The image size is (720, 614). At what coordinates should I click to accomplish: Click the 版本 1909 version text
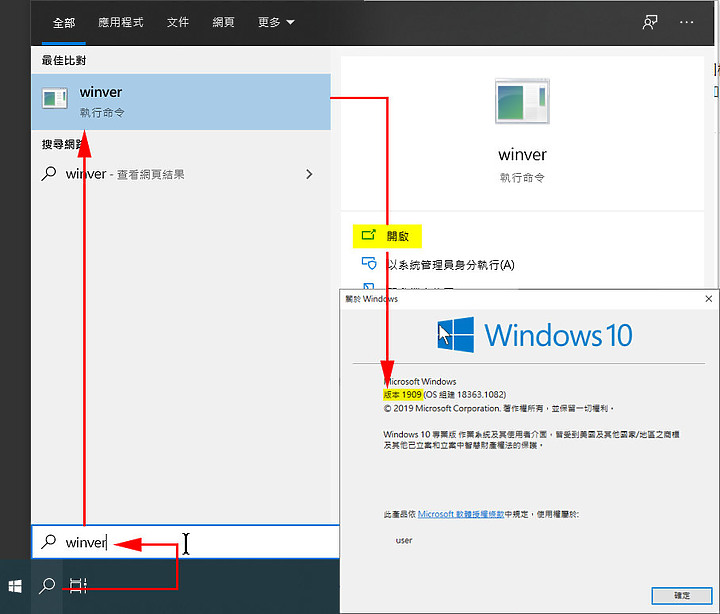click(x=402, y=394)
